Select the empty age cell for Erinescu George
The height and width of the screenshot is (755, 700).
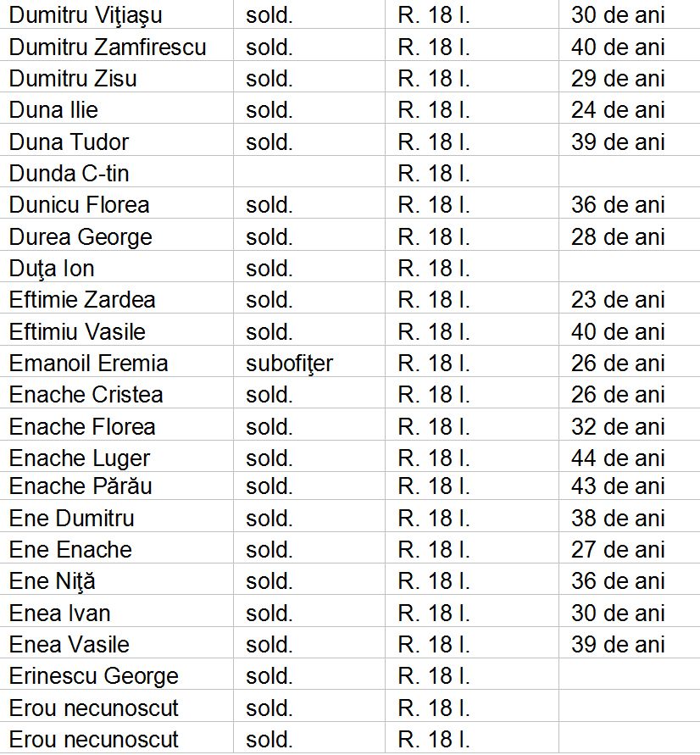[629, 676]
